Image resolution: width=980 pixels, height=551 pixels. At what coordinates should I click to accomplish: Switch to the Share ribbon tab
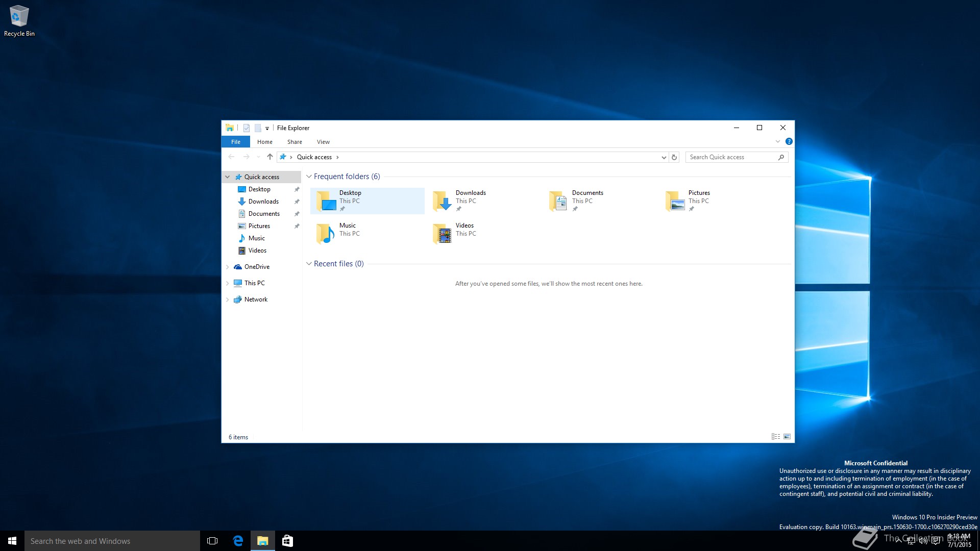click(x=295, y=142)
